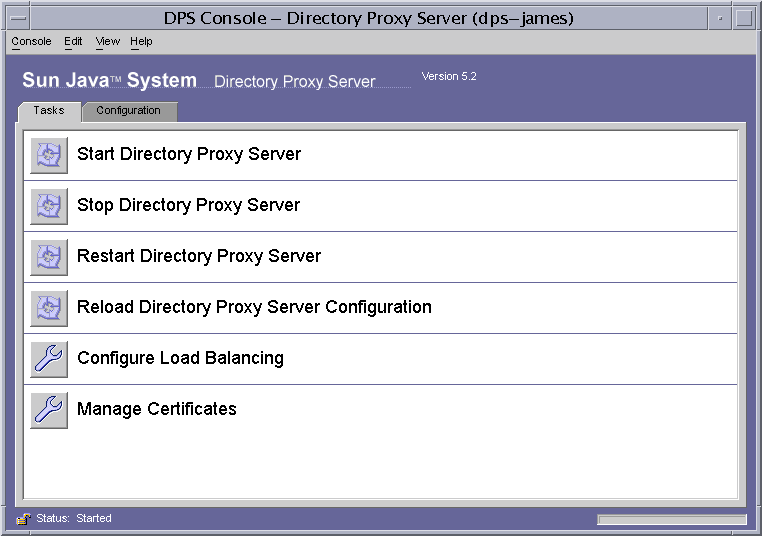Click the Restart Directory Proxy Server task text
The height and width of the screenshot is (536, 762).
[199, 256]
